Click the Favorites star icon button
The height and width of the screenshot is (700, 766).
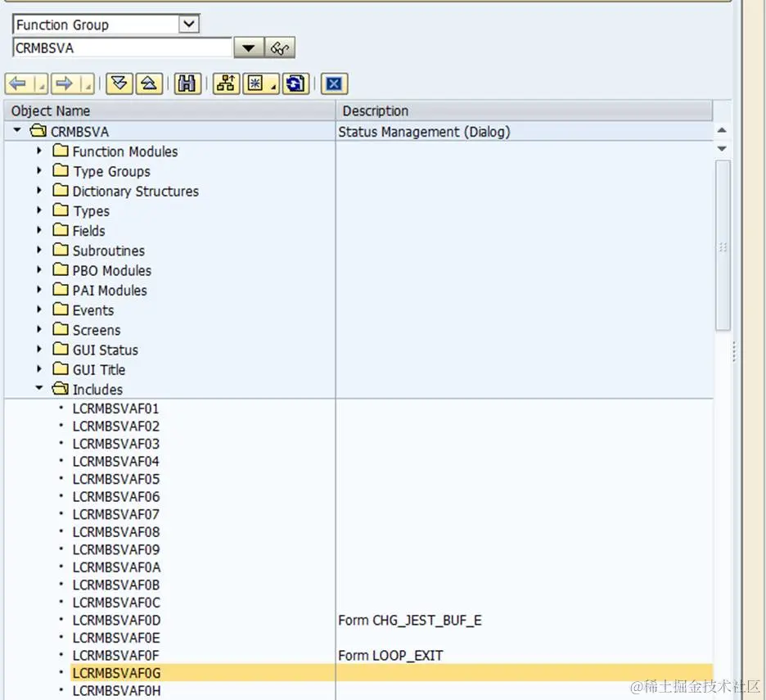pyautogui.click(x=261, y=84)
